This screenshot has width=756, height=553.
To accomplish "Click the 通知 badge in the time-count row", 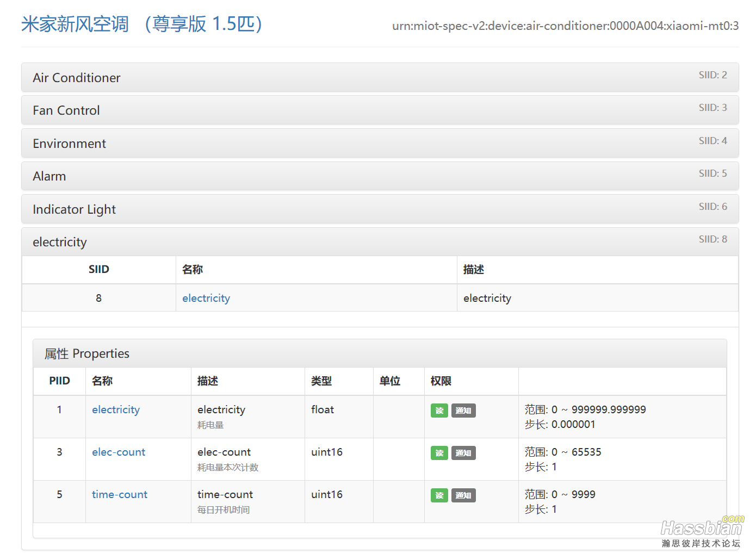I will click(x=463, y=495).
